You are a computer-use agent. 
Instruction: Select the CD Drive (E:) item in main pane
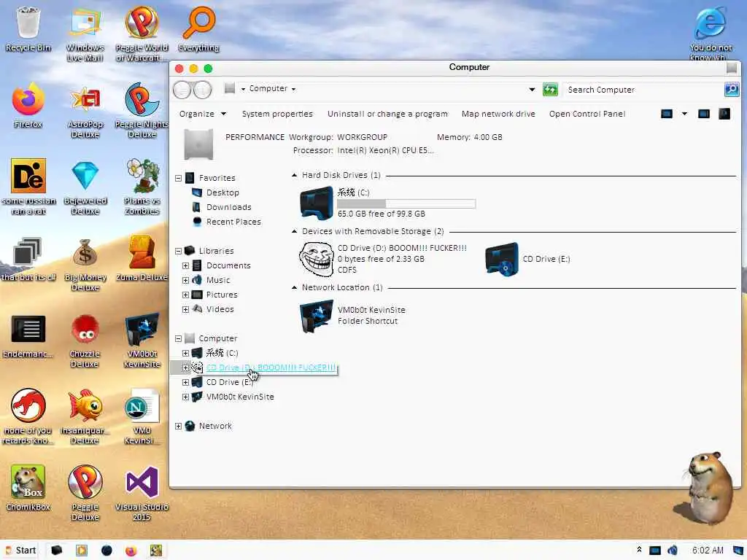[527, 259]
